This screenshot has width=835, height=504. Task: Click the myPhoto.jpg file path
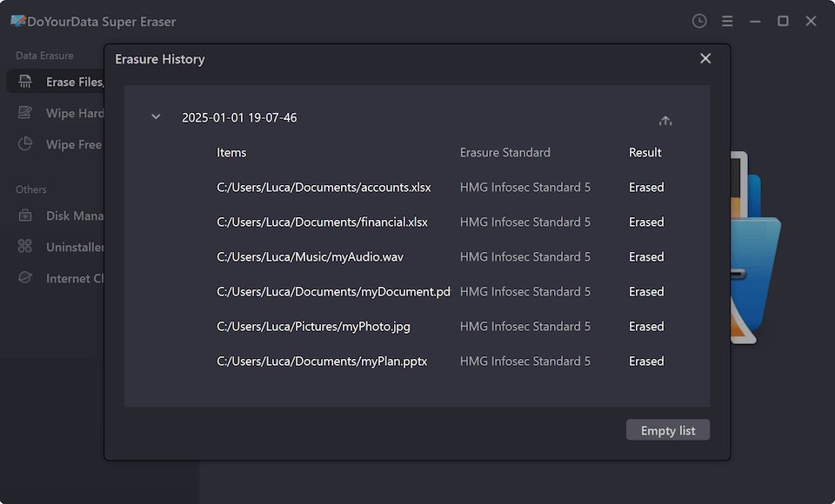(x=313, y=327)
